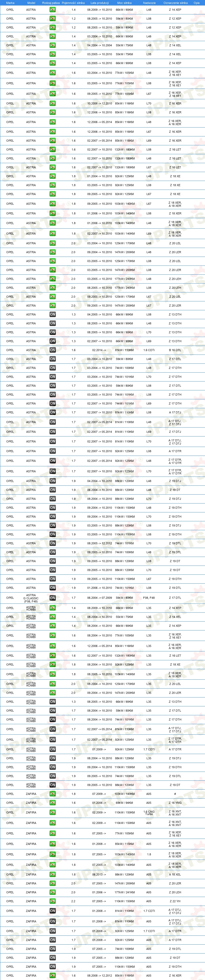Click the Model column header

(x=31, y=3)
